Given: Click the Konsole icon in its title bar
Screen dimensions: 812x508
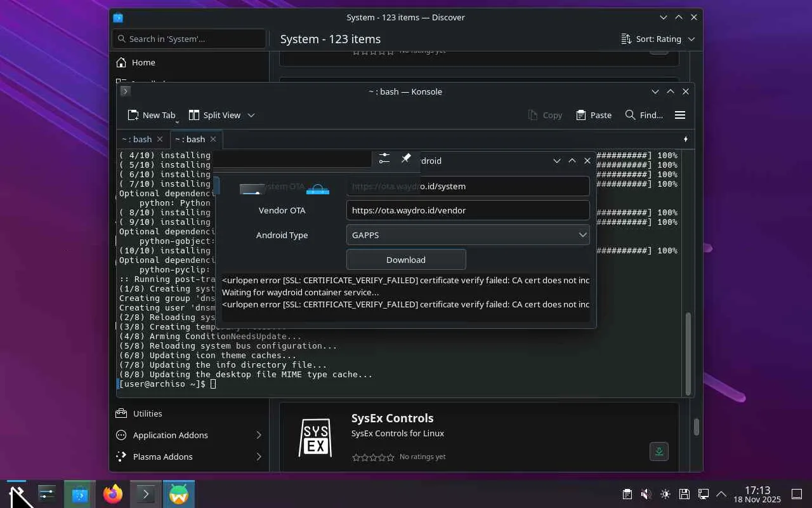Looking at the screenshot, I should point(125,91).
